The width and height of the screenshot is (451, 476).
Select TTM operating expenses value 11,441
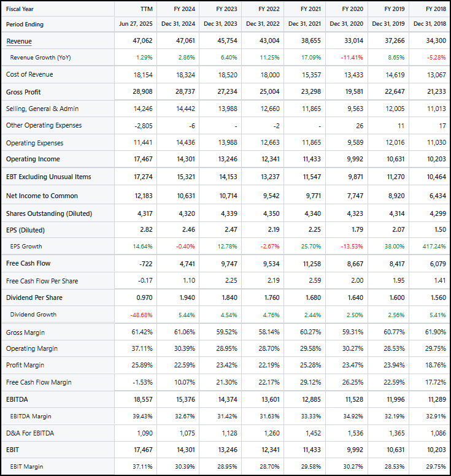(143, 142)
